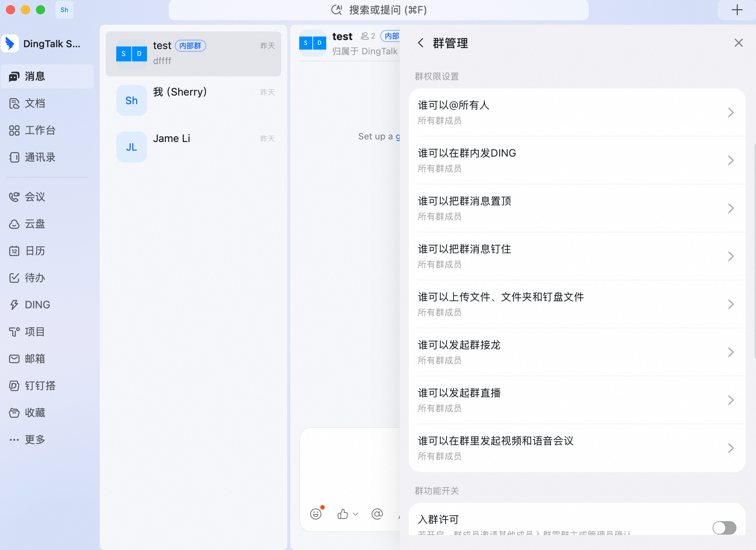Insert a mention with the @ icon

(x=377, y=514)
